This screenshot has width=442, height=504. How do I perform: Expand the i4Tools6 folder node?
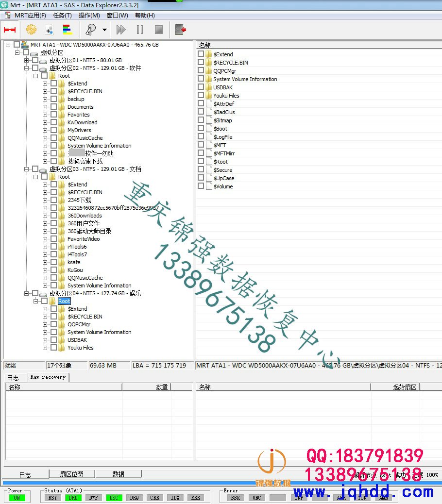pos(45,247)
